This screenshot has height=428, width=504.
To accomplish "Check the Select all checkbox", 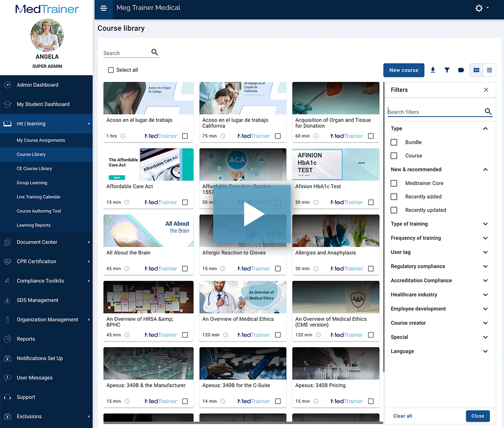I will [111, 70].
